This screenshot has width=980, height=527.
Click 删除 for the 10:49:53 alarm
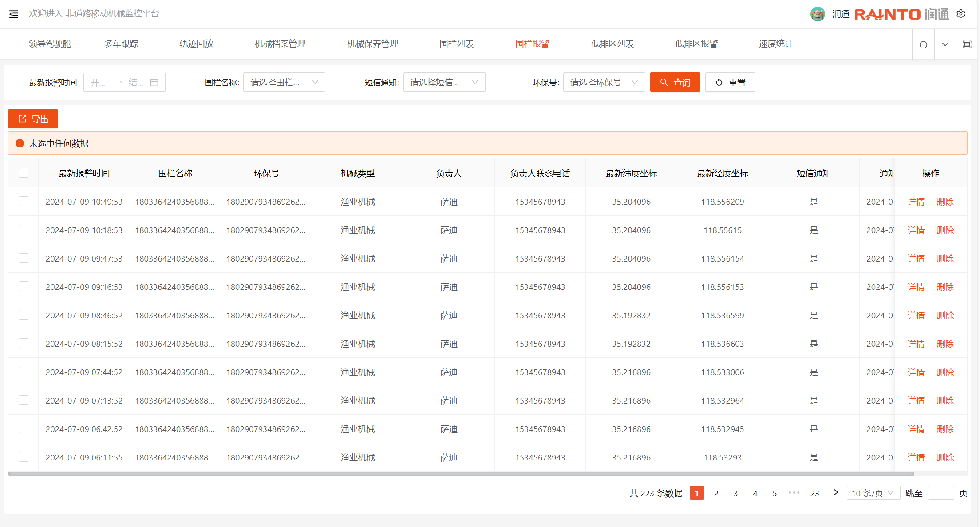(945, 202)
